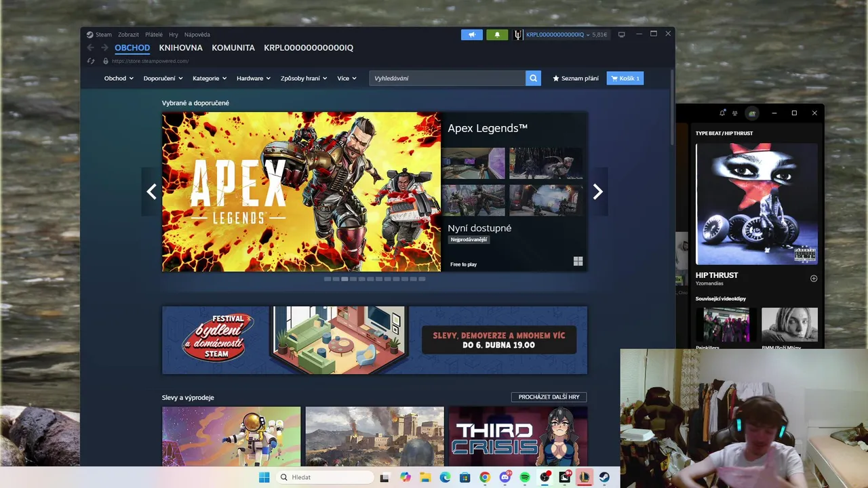Click Windows platform icon on Apex card

click(x=578, y=261)
